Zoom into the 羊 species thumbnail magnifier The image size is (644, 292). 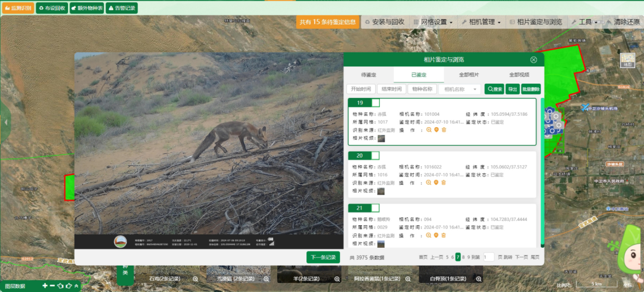(337, 279)
